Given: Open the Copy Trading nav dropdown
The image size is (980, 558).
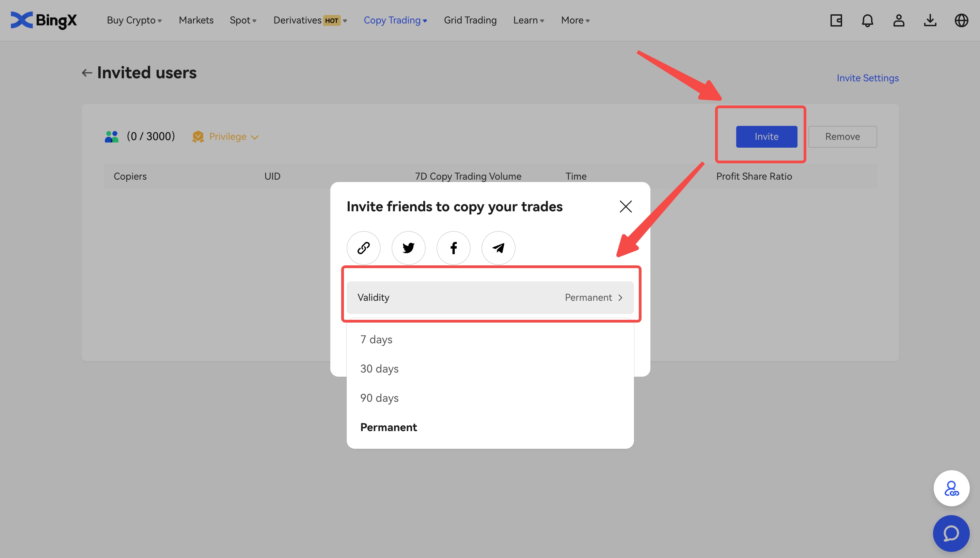Looking at the screenshot, I should [x=395, y=20].
